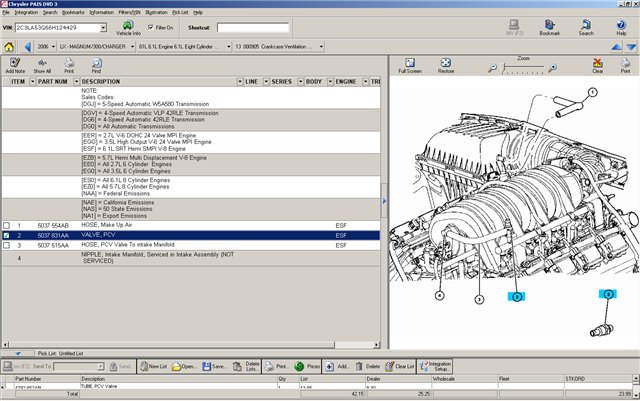Add an item to pick list
Image resolution: width=640 pixels, height=401 pixels.
click(x=337, y=366)
